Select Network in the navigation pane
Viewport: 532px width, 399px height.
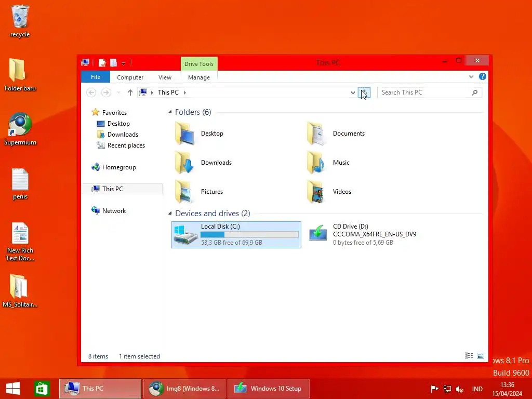(x=109, y=211)
